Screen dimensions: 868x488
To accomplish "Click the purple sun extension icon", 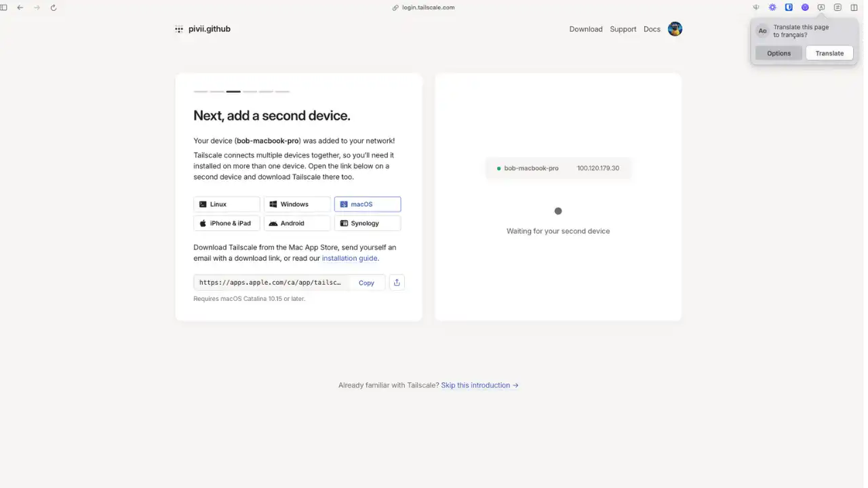I will [772, 7].
